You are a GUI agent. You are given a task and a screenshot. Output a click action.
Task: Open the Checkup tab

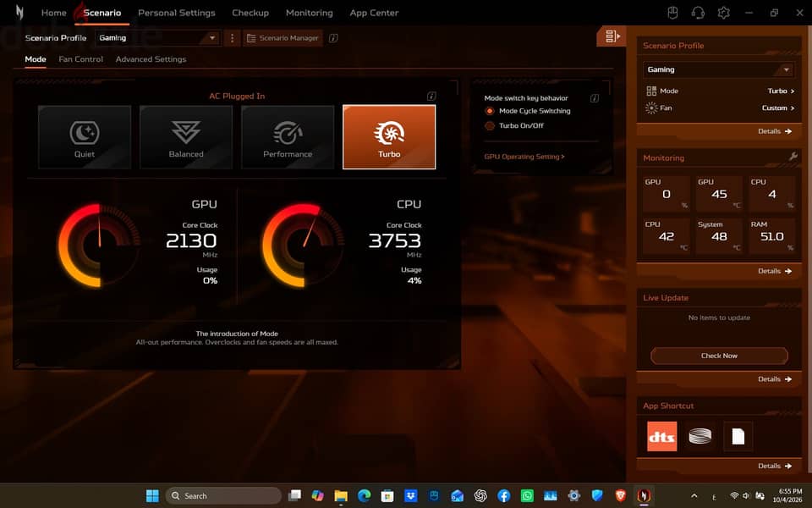250,13
